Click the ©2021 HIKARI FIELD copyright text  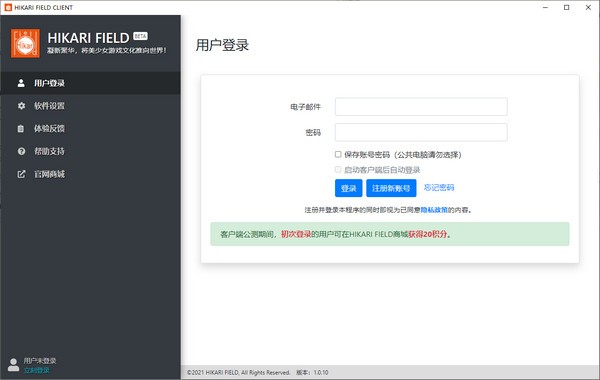pos(238,372)
